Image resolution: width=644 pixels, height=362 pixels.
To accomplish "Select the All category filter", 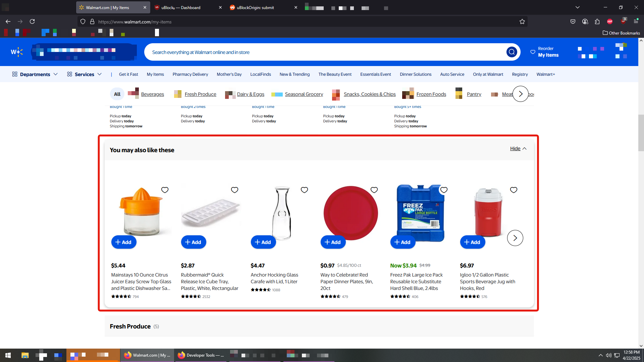I will click(117, 94).
